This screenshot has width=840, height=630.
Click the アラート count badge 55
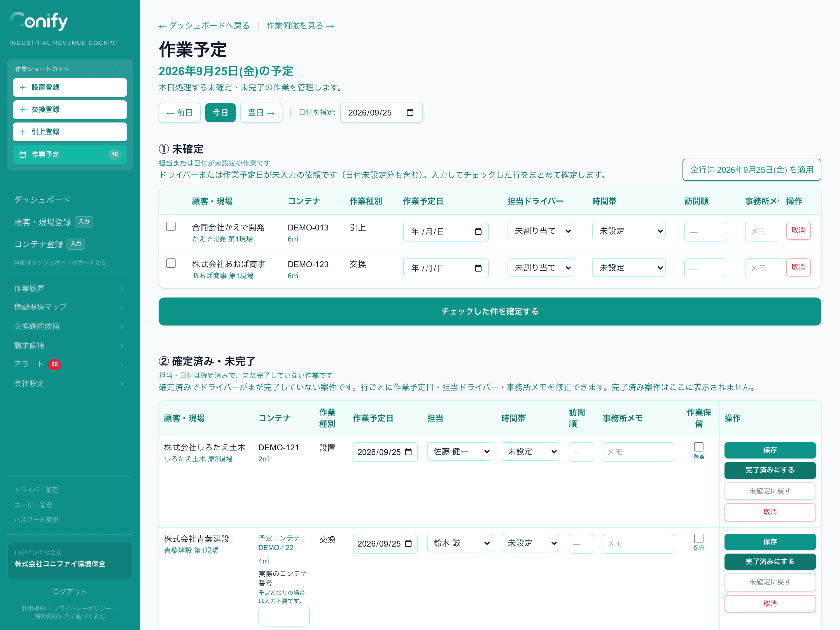pyautogui.click(x=54, y=364)
